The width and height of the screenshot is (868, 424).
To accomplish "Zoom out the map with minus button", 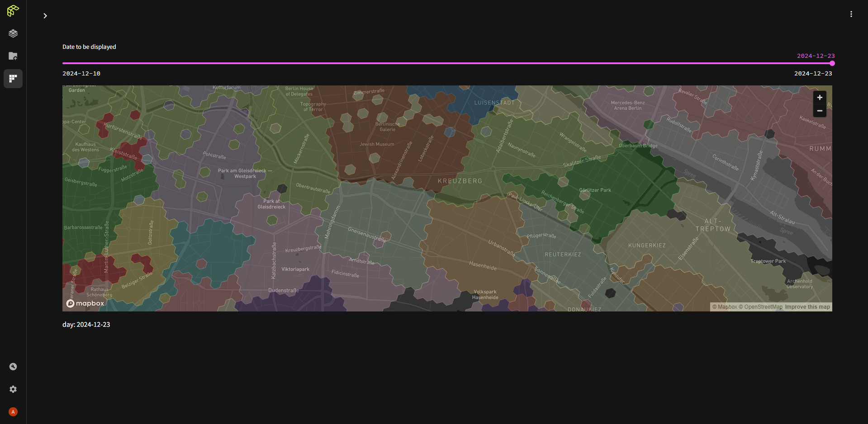I will 820,111.
